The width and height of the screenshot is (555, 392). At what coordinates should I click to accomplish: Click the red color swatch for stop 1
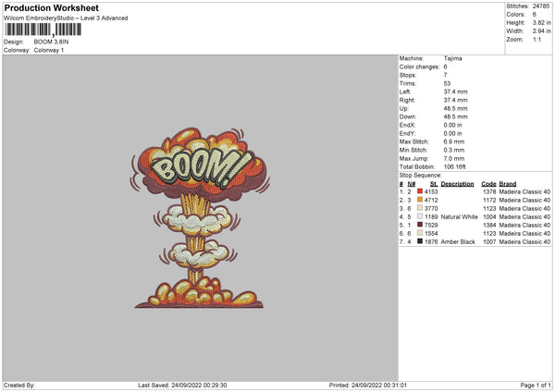tap(420, 190)
